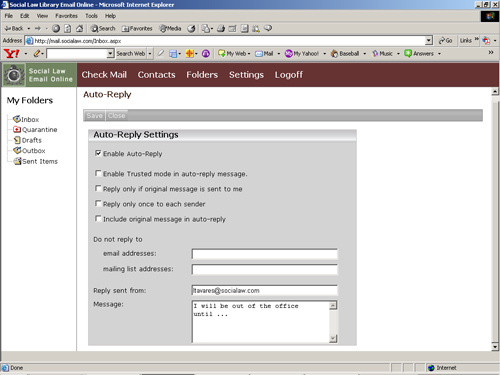Click the Yahoo orange gift-box icon
This screenshot has height=375, width=500.
189,54
